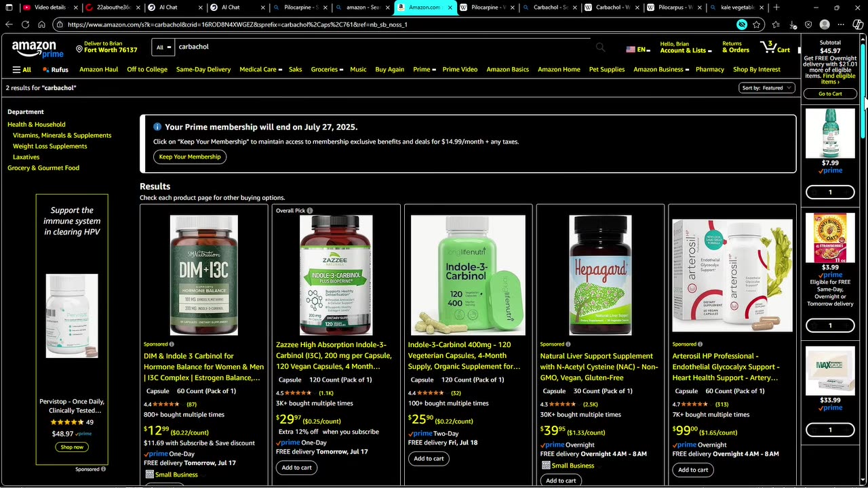This screenshot has width=868, height=488.
Task: Add Arterosil HP Professional to cart
Action: point(693,470)
